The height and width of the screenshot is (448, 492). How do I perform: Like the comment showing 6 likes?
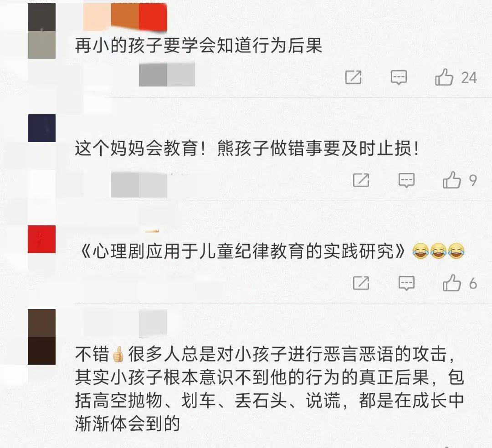pyautogui.click(x=452, y=283)
